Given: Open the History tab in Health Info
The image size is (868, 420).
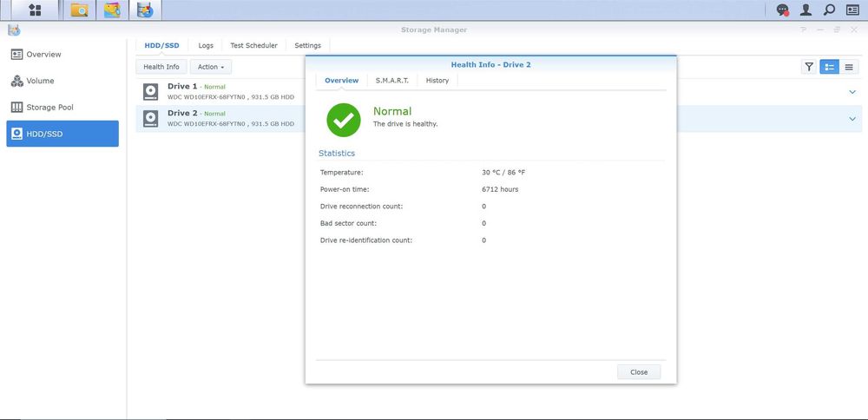Looking at the screenshot, I should pos(437,80).
